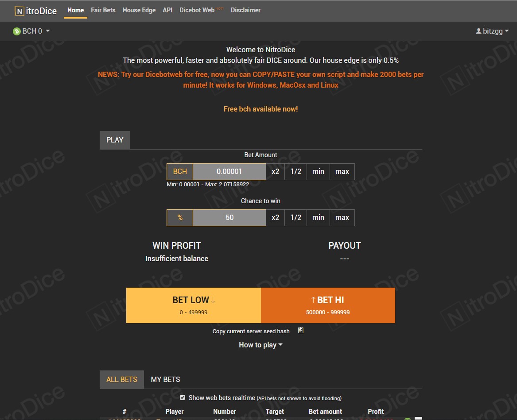Click the Number column header

225,412
